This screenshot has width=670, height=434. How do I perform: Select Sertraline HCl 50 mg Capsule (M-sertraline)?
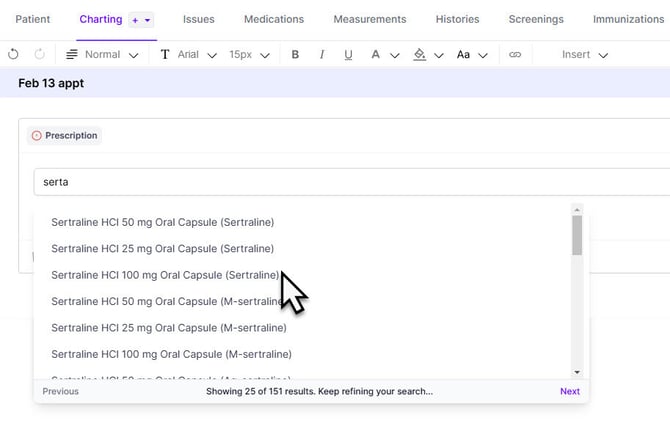[167, 302]
